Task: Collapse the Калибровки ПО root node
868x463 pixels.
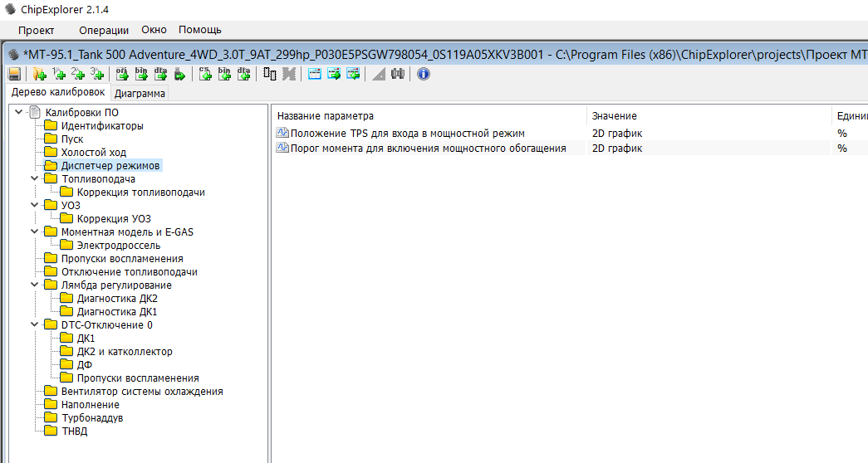Action: tap(19, 112)
